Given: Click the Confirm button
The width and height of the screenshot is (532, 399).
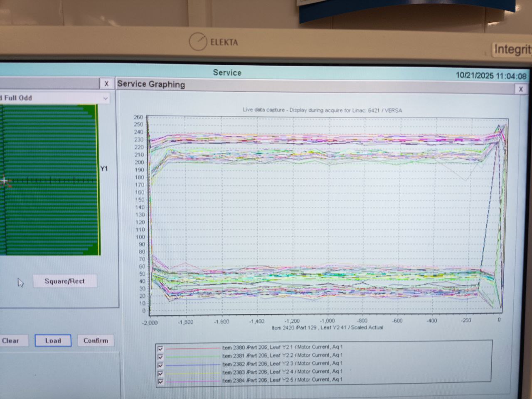Looking at the screenshot, I should pyautogui.click(x=96, y=340).
